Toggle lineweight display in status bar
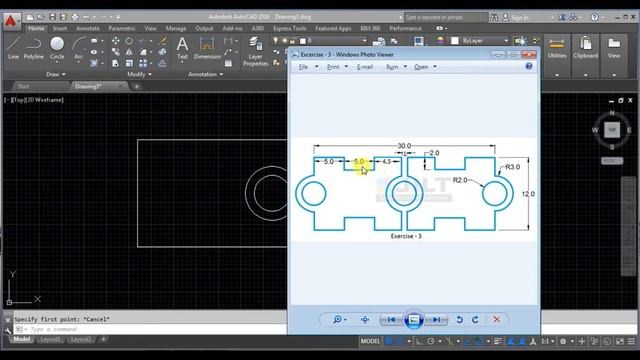Image resolution: width=640 pixels, height=360 pixels. (x=498, y=341)
